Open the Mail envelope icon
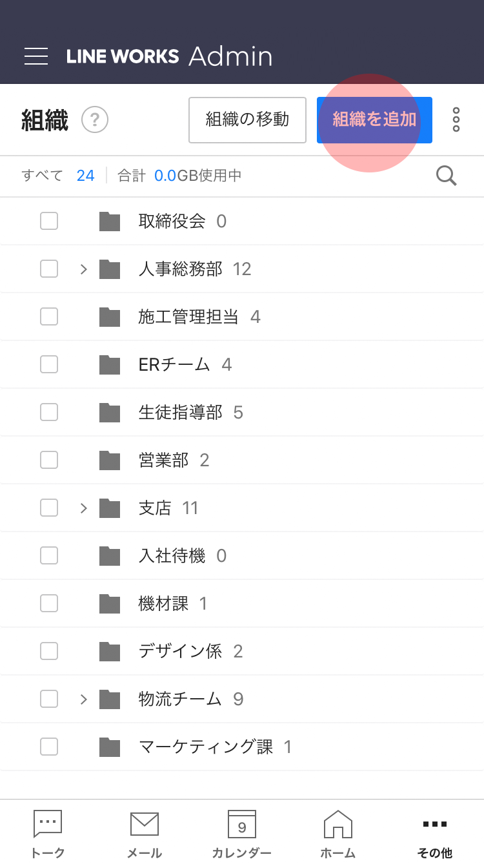 pyautogui.click(x=145, y=825)
